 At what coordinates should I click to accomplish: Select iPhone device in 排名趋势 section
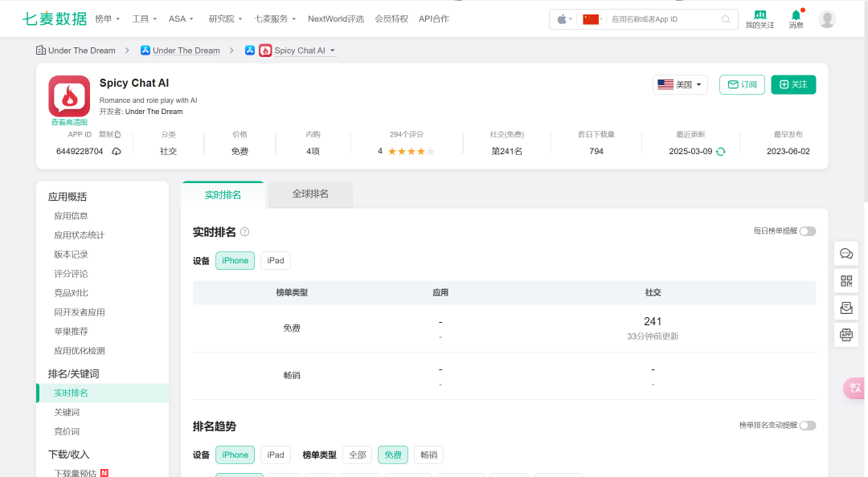coord(235,455)
